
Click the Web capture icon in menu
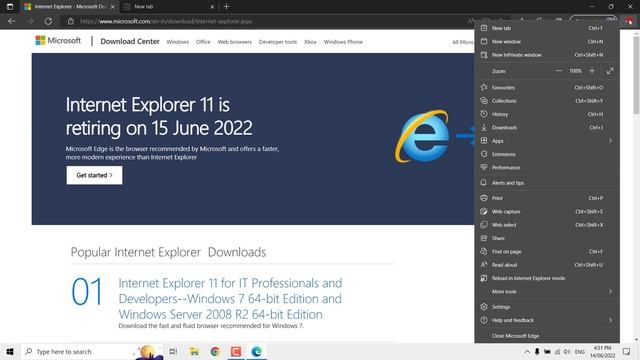(x=484, y=211)
